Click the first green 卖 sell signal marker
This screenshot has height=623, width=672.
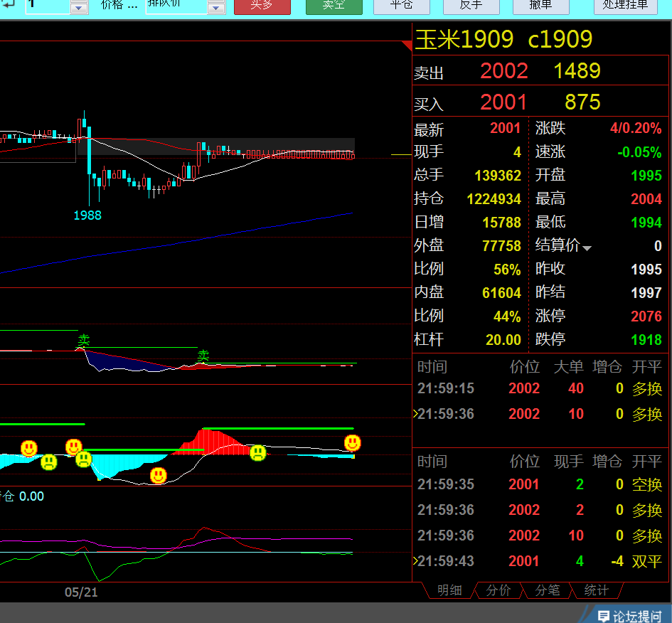coord(84,341)
